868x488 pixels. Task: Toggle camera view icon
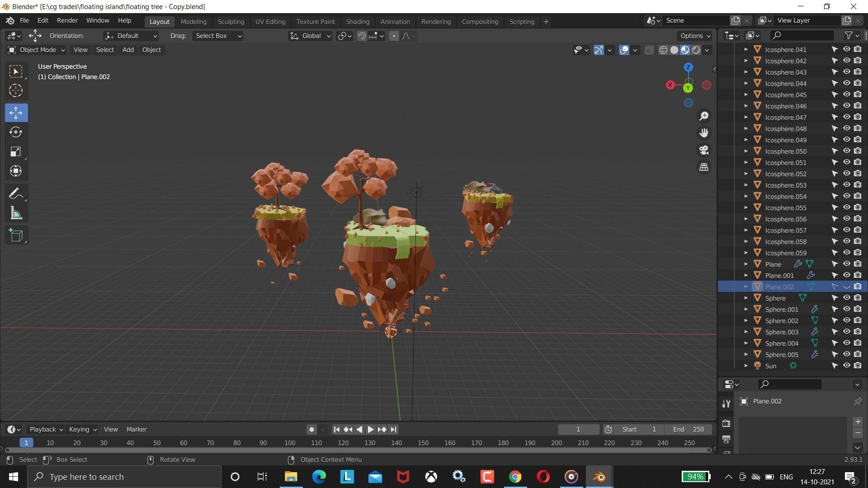[704, 150]
